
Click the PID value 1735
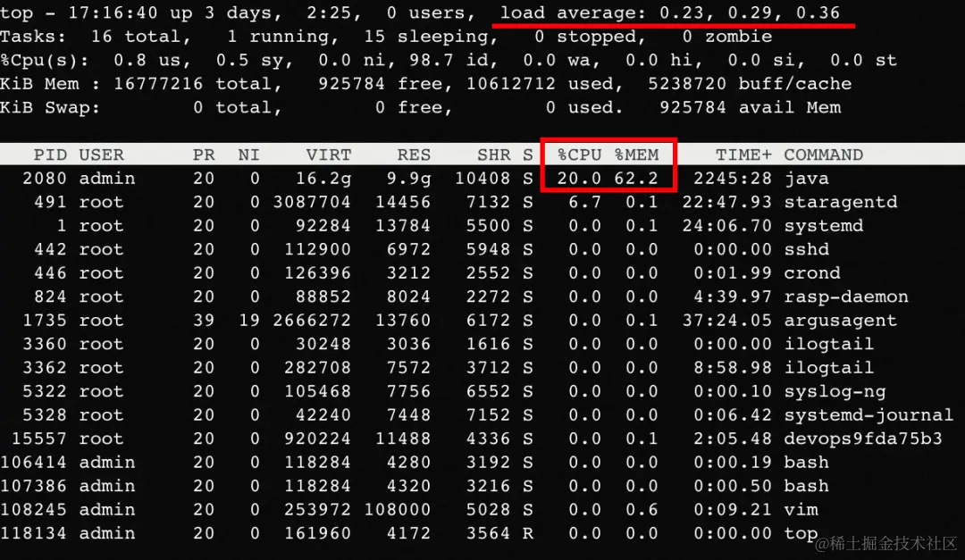coord(45,320)
